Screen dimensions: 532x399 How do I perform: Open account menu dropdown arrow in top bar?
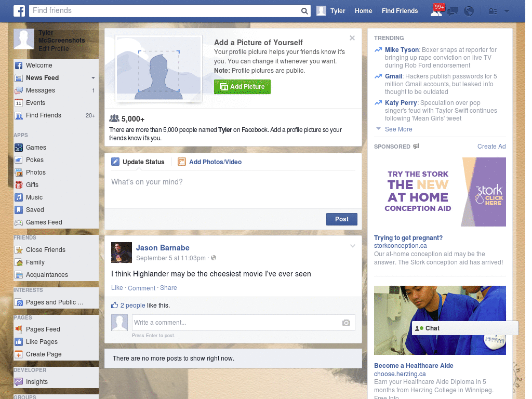[507, 11]
